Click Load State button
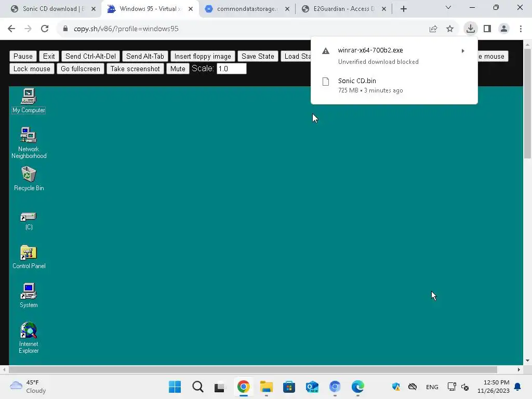This screenshot has width=532, height=399. [296, 56]
